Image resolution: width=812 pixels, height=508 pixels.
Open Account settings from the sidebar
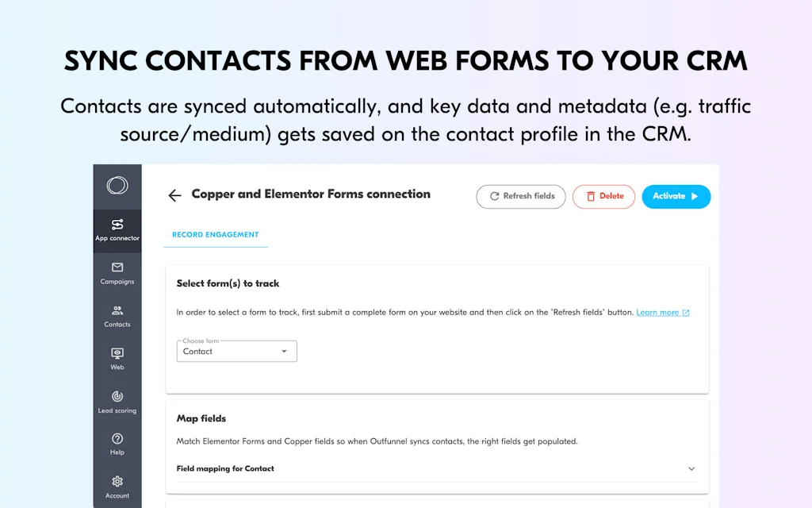pos(117,487)
